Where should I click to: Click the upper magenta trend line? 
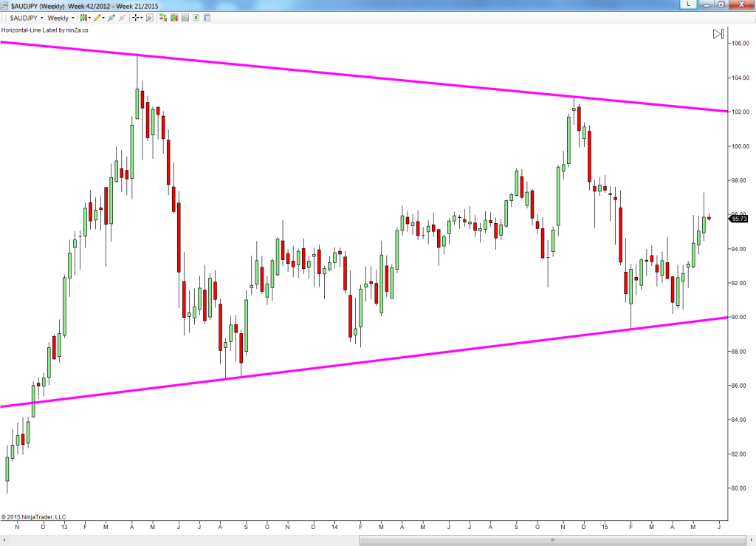(x=364, y=77)
